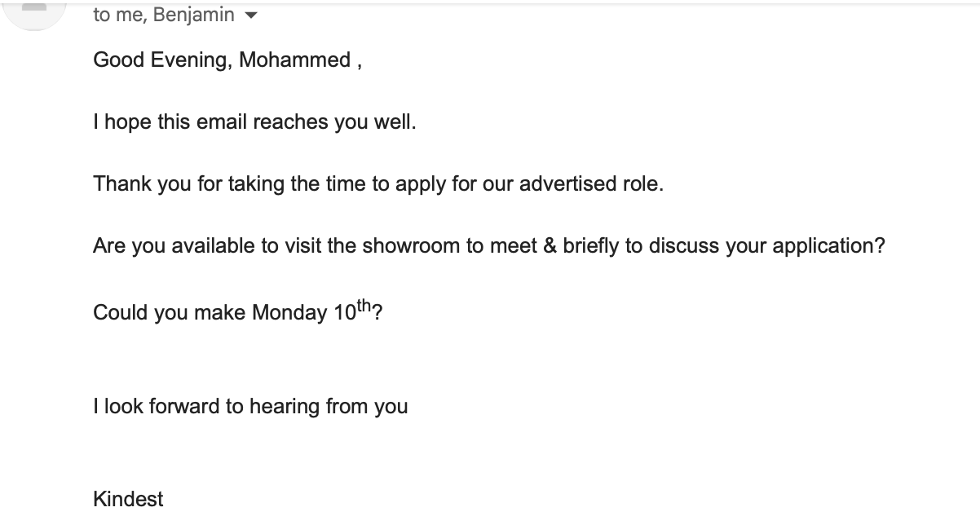Click the date "10th" in the email
980x525 pixels.
352,311
